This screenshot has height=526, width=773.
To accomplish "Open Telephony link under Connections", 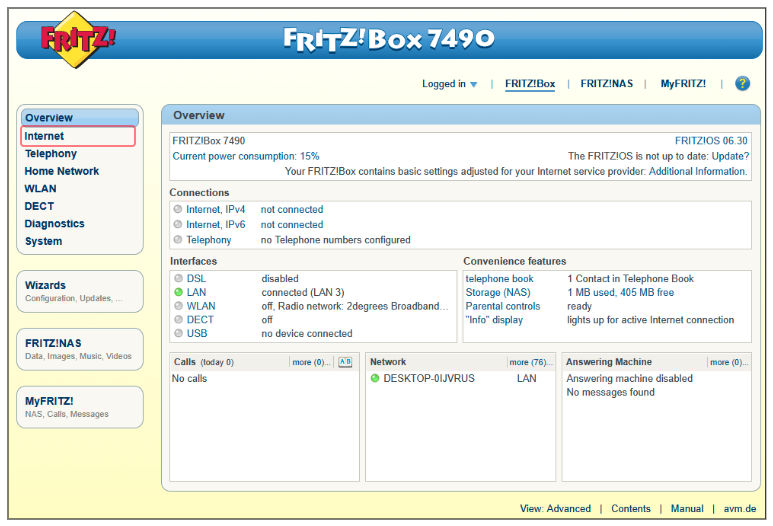I will point(209,240).
